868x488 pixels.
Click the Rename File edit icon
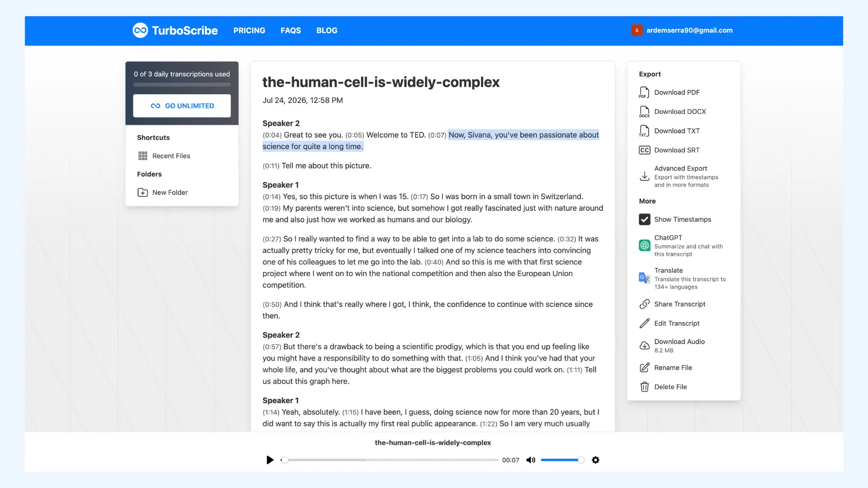tap(644, 368)
